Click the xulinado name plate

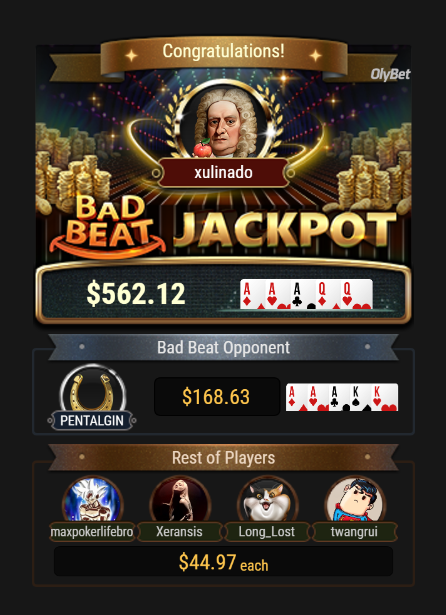[x=223, y=173]
